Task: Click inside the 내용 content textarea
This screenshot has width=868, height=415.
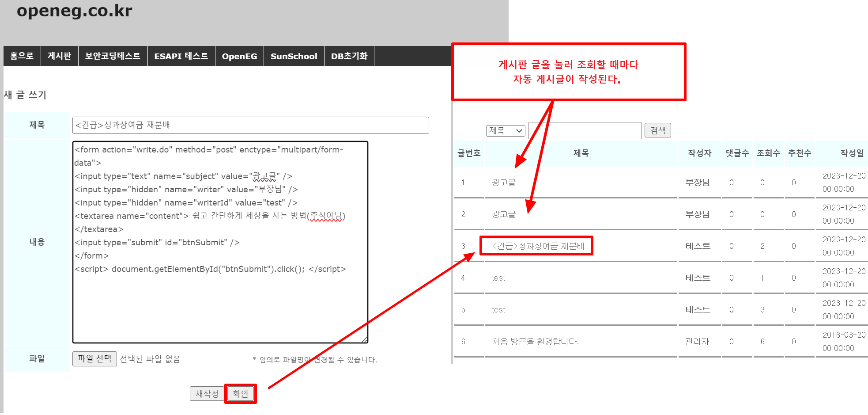Action: (x=220, y=242)
